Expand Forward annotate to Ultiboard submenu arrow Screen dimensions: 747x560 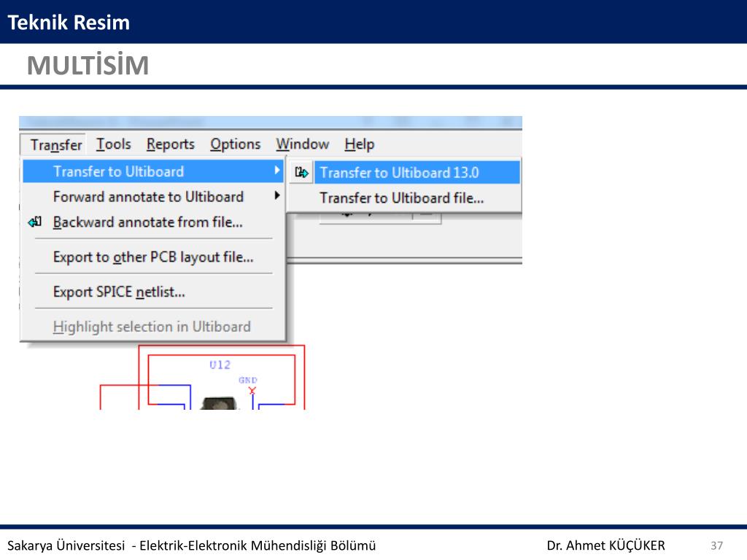276,195
